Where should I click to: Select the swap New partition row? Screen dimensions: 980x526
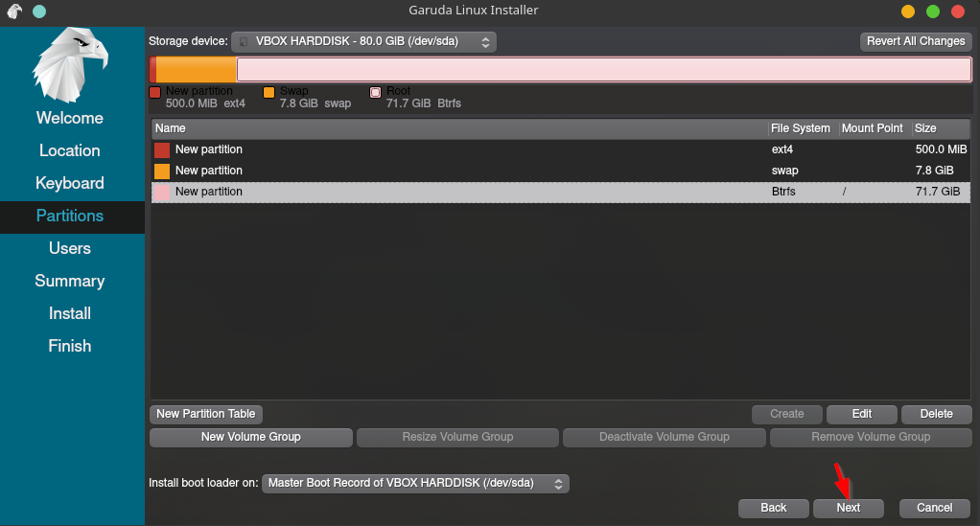(x=561, y=172)
